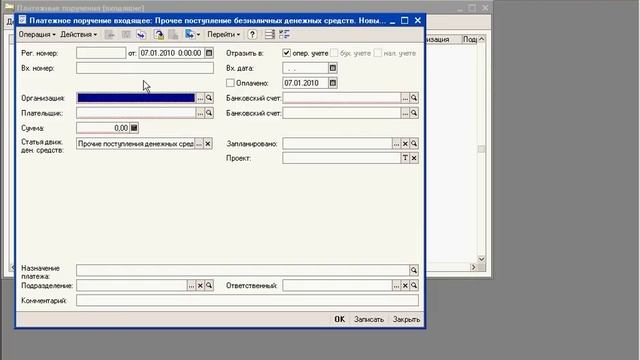Viewport: 640px width, 360px height.
Task: Click the Сумма amount field
Action: (103, 128)
